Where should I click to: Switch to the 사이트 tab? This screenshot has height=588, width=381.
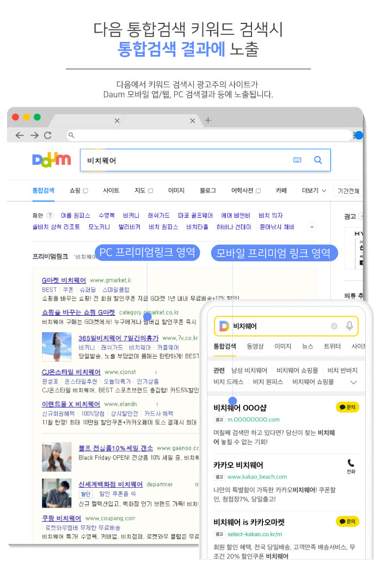[x=111, y=191]
